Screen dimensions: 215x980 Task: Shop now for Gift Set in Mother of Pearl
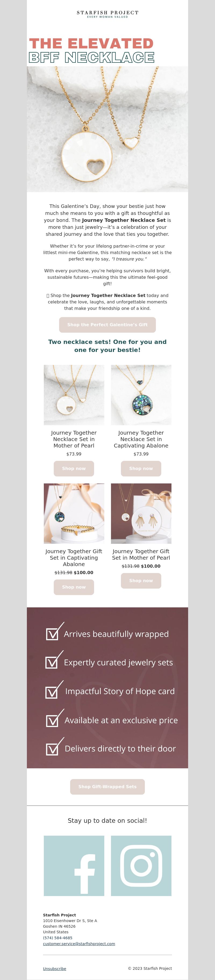click(x=141, y=581)
